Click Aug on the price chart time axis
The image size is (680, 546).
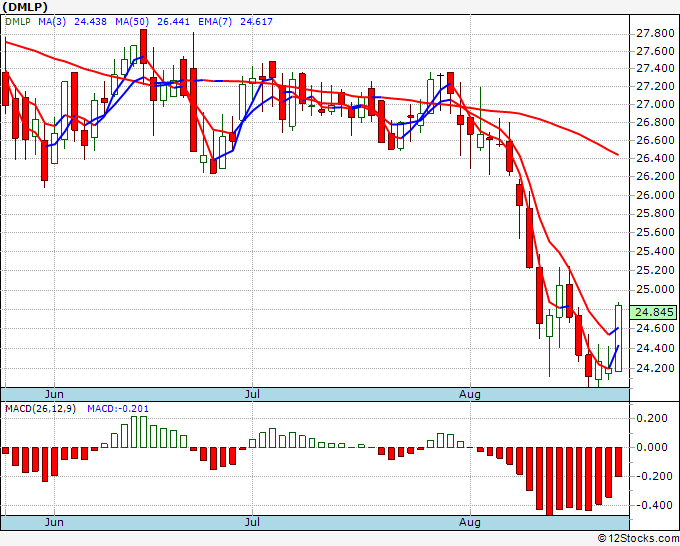(x=470, y=394)
